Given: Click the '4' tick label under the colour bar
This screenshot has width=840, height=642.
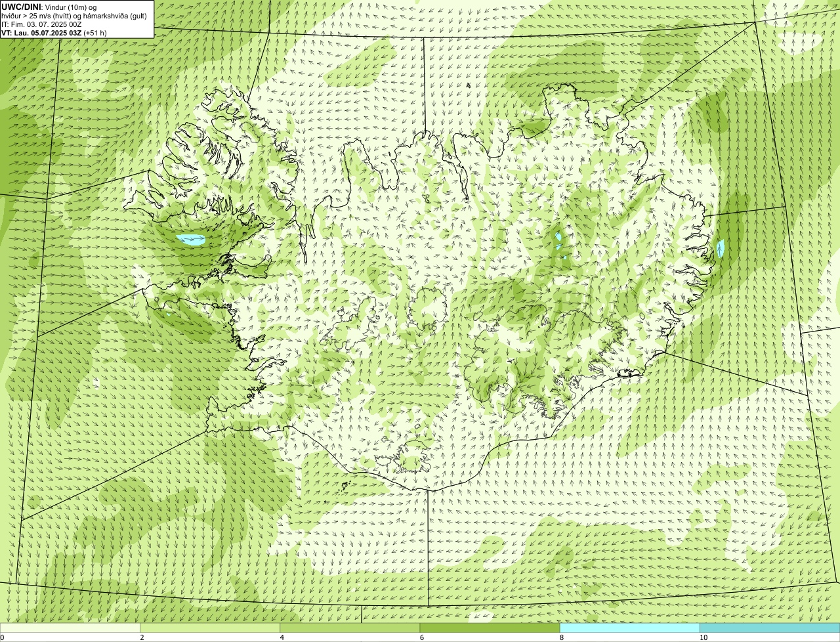Looking at the screenshot, I should coord(282,637).
